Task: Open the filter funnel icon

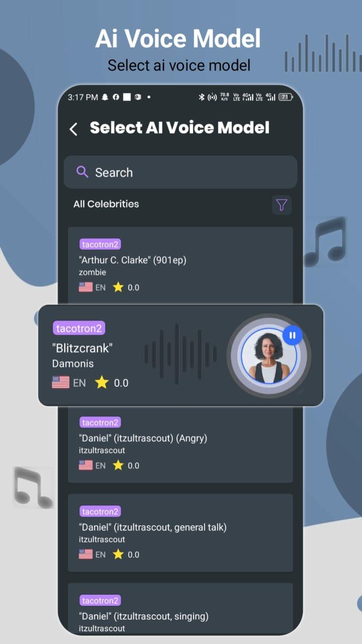Action: coord(282,205)
